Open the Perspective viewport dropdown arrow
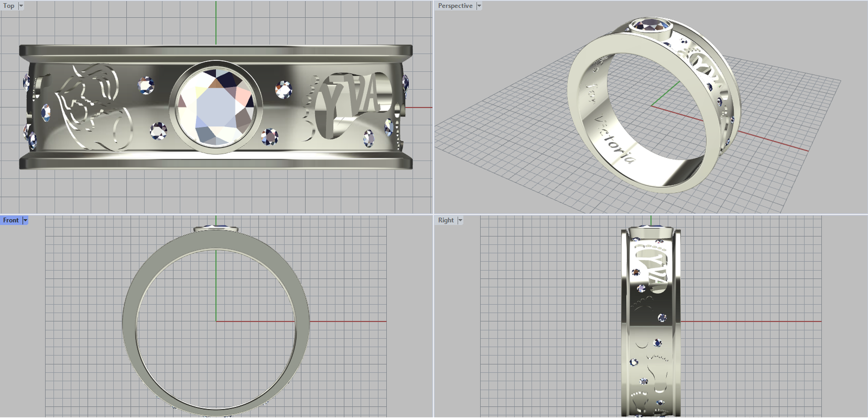The width and height of the screenshot is (868, 419). (479, 6)
